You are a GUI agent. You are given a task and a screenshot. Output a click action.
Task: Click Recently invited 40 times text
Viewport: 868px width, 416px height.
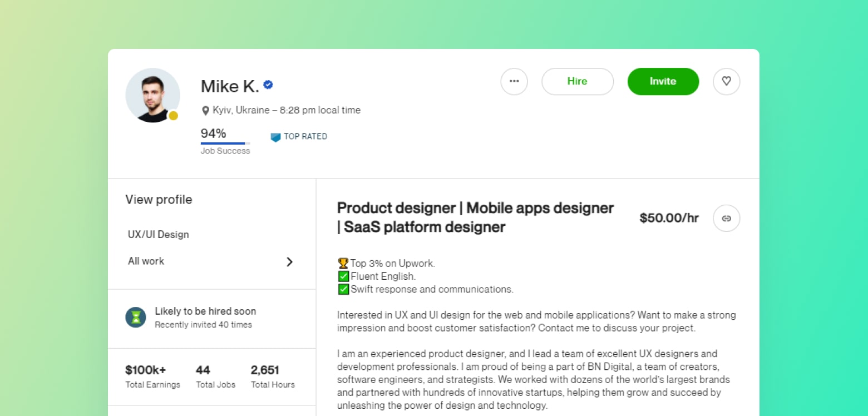(203, 325)
